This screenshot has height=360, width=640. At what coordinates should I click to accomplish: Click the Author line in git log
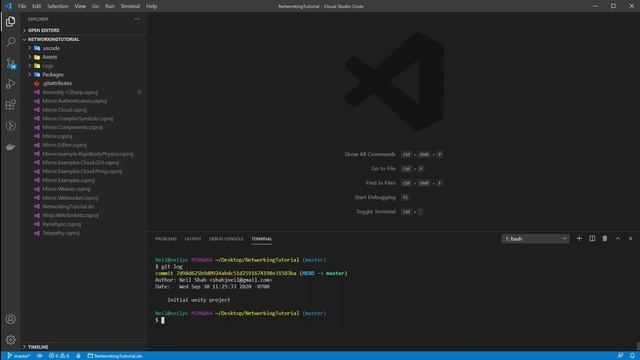[213, 280]
